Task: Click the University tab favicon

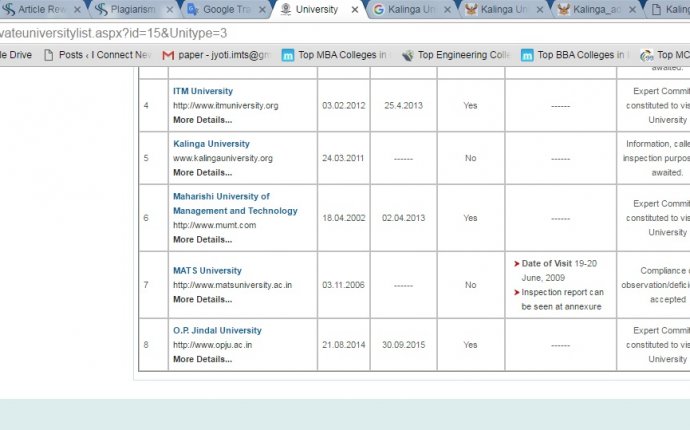Action: pos(286,9)
